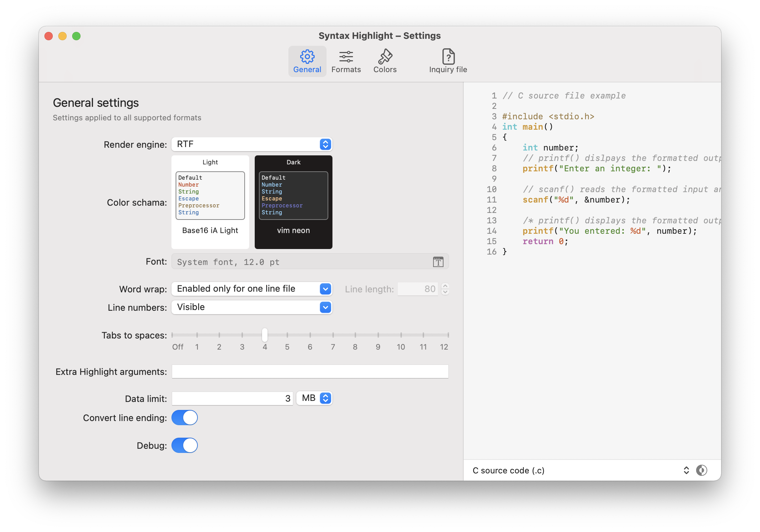Open the Colors paintbrush tab

coord(385,61)
